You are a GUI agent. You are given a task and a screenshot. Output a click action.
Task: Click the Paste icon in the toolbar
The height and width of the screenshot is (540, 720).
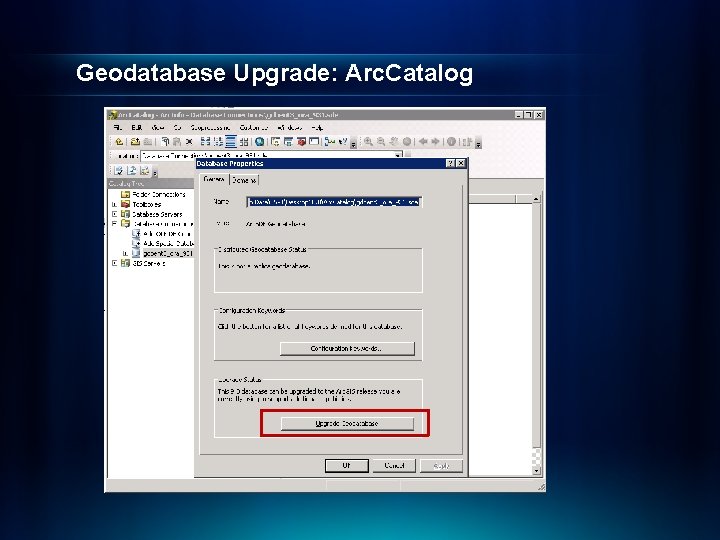pyautogui.click(x=176, y=142)
